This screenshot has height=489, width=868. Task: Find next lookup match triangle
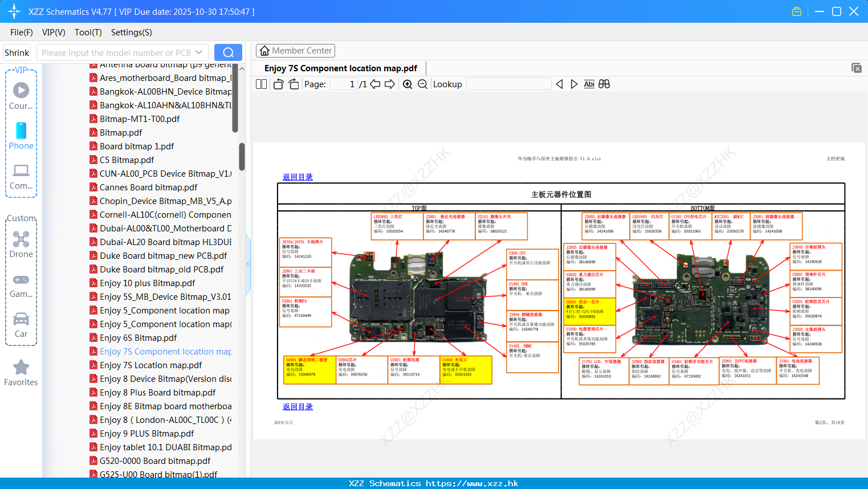click(x=574, y=84)
